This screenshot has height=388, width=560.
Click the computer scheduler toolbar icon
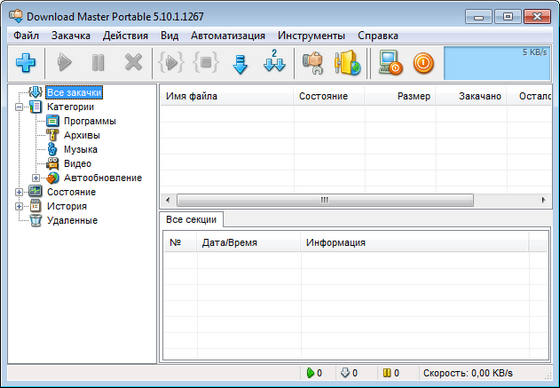tap(390, 63)
